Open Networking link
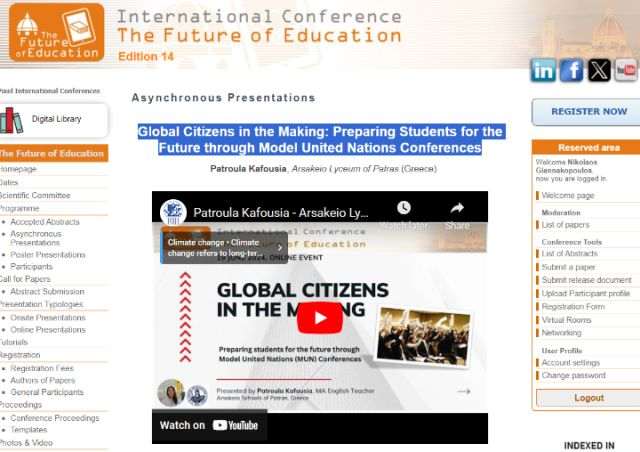Image resolution: width=640 pixels, height=452 pixels. point(561,333)
